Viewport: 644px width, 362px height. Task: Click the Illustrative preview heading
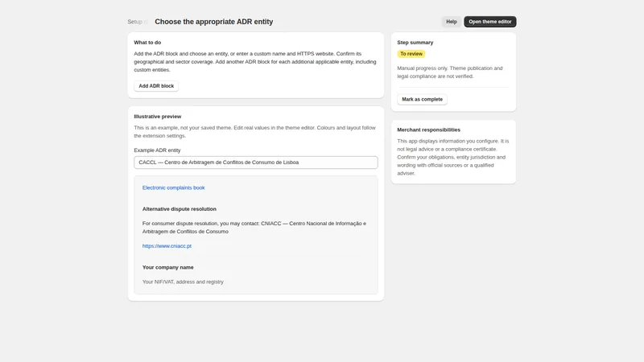[157, 117]
